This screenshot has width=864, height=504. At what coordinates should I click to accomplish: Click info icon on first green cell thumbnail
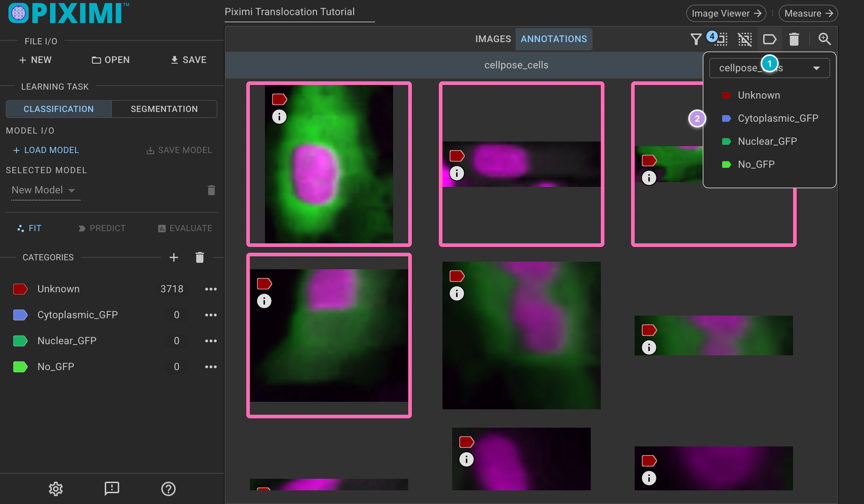[279, 117]
